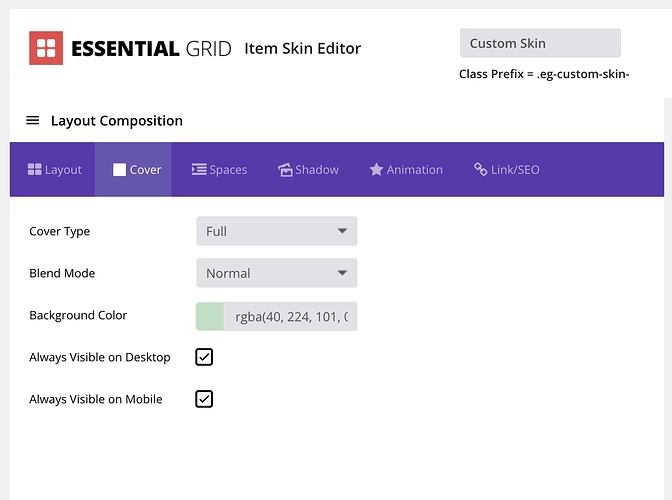Switch to the Layout tab
Image resolution: width=672 pixels, height=500 pixels.
point(52,169)
